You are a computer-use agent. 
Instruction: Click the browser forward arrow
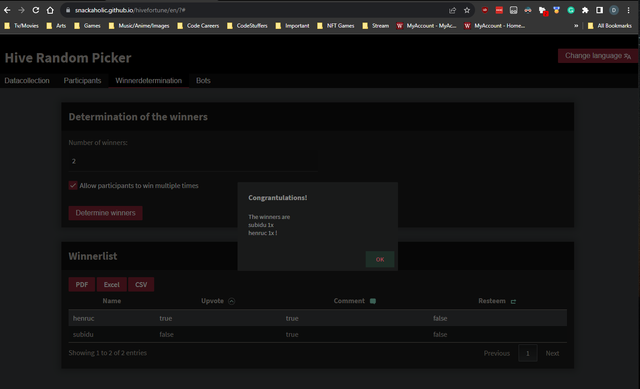pyautogui.click(x=21, y=10)
